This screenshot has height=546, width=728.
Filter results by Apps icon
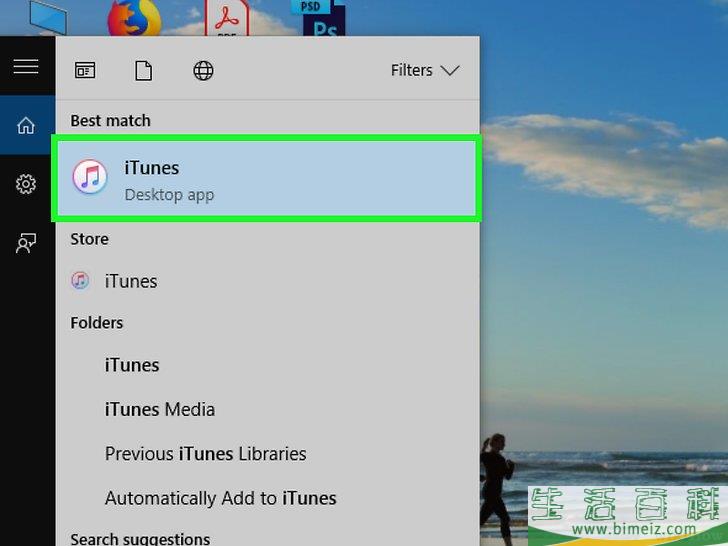point(85,71)
